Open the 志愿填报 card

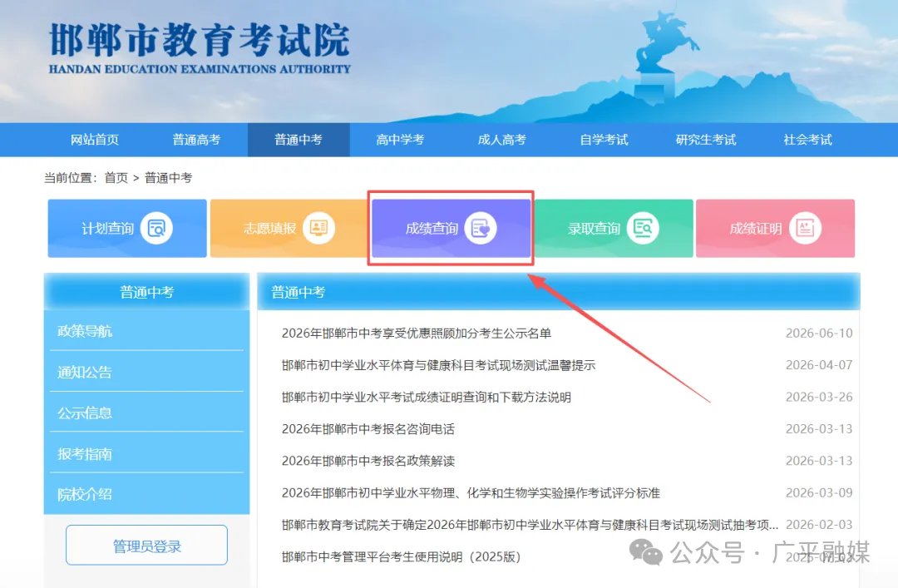(289, 228)
